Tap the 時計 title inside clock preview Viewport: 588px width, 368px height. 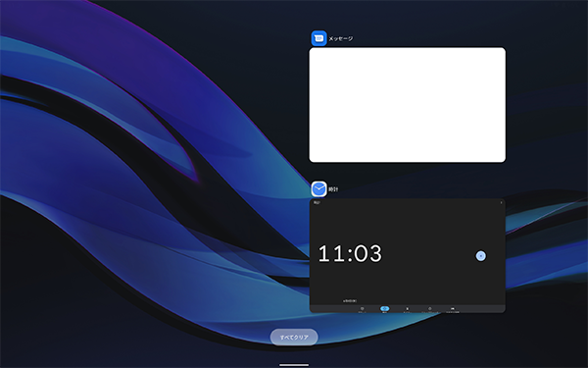pos(317,203)
